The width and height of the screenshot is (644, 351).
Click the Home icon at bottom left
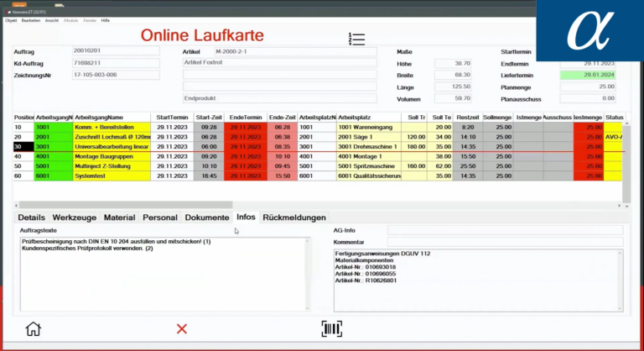[x=33, y=329]
